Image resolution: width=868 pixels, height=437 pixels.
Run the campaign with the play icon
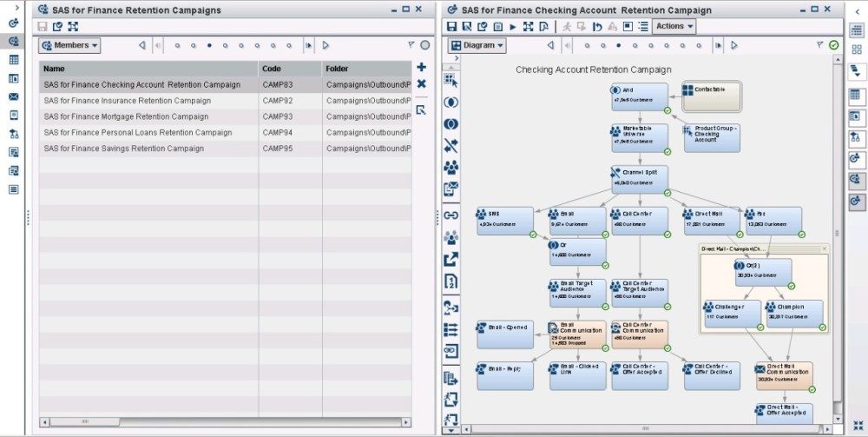pyautogui.click(x=513, y=27)
